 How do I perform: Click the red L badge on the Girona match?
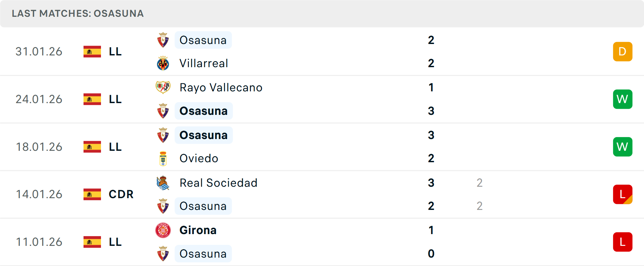623,242
